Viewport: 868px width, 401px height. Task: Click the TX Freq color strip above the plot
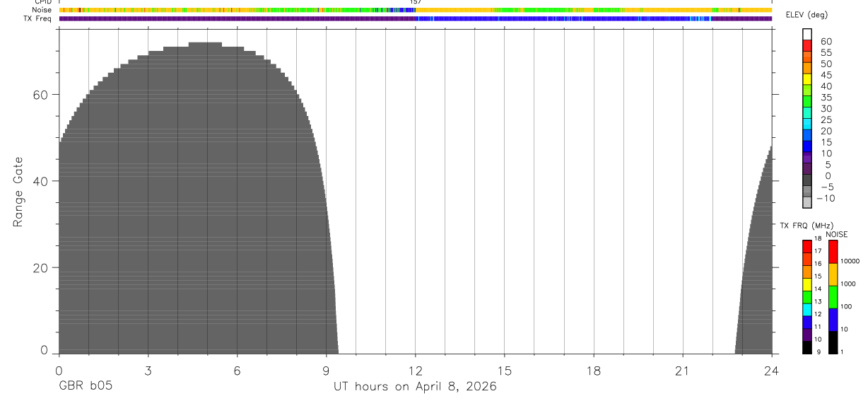pos(415,18)
